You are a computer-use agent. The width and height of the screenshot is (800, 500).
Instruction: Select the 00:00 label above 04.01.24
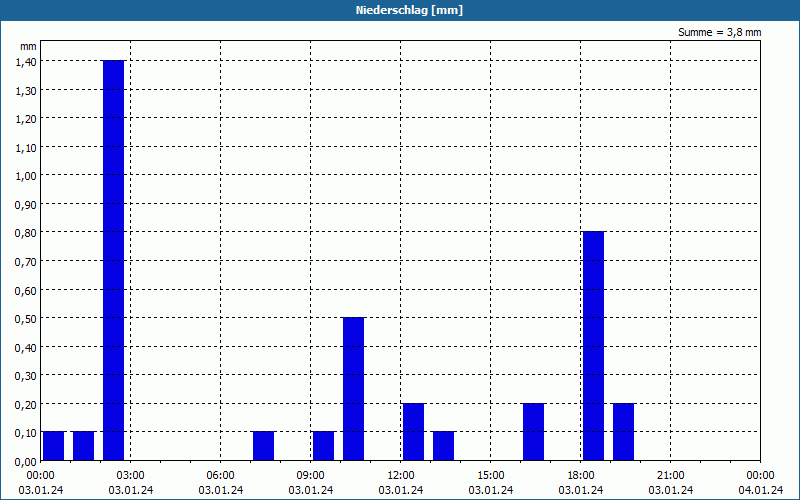[x=761, y=476]
